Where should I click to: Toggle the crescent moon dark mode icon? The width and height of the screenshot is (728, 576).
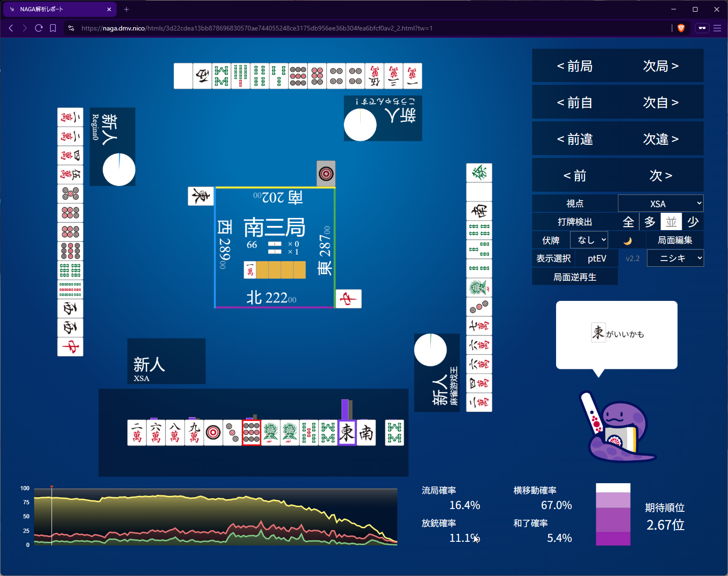click(627, 240)
